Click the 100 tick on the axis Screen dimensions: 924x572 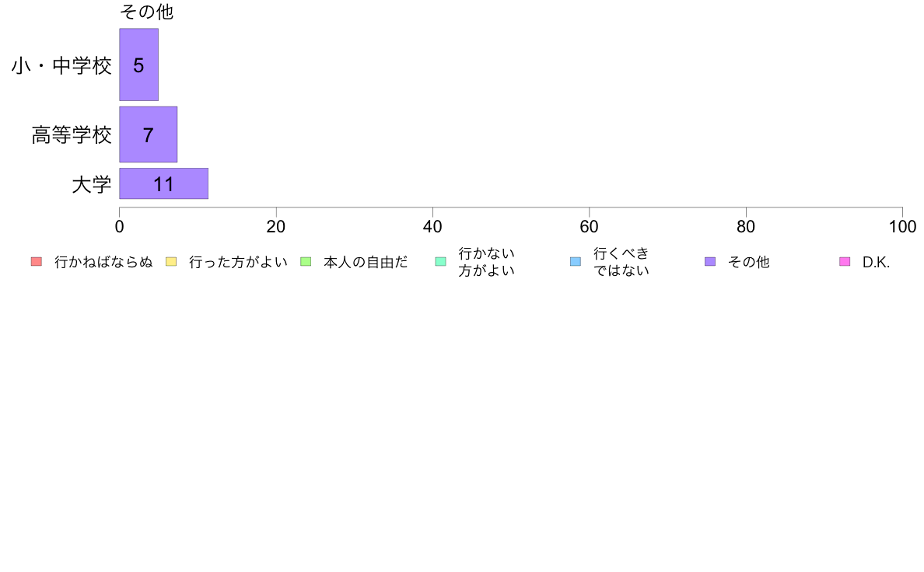(902, 227)
